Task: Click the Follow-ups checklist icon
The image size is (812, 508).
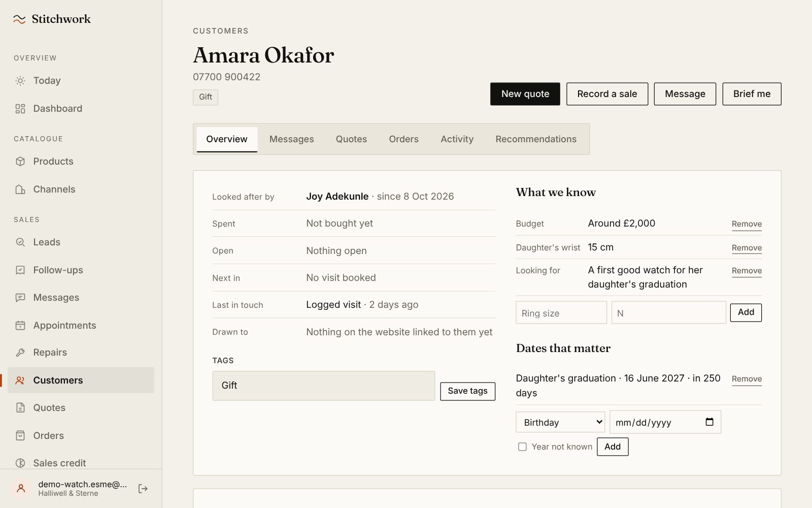Action: pyautogui.click(x=20, y=270)
